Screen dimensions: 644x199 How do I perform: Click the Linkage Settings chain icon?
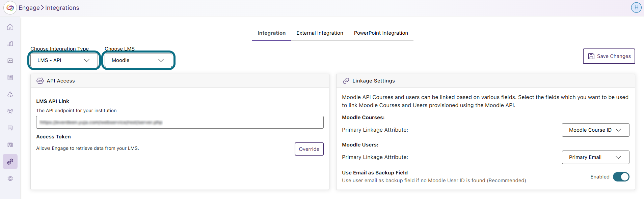click(346, 81)
